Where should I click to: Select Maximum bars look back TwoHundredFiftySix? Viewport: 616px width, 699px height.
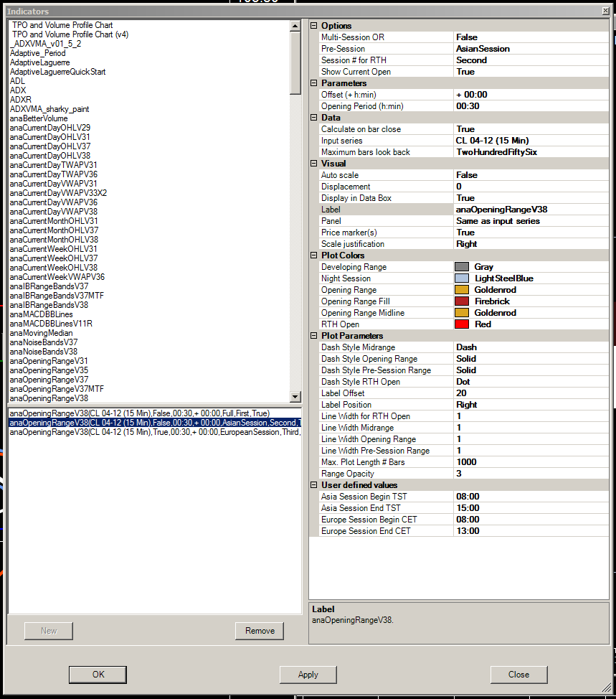coord(531,152)
